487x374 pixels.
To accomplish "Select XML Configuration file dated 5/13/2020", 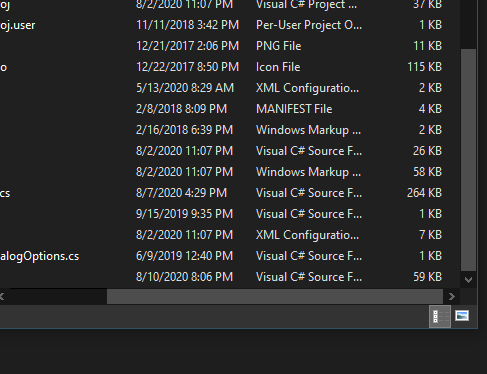I will [x=221, y=88].
